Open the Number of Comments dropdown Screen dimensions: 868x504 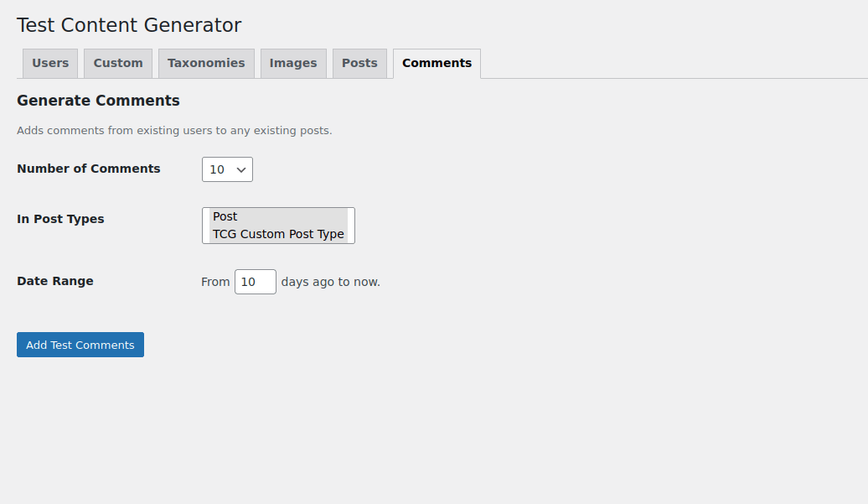click(x=228, y=169)
